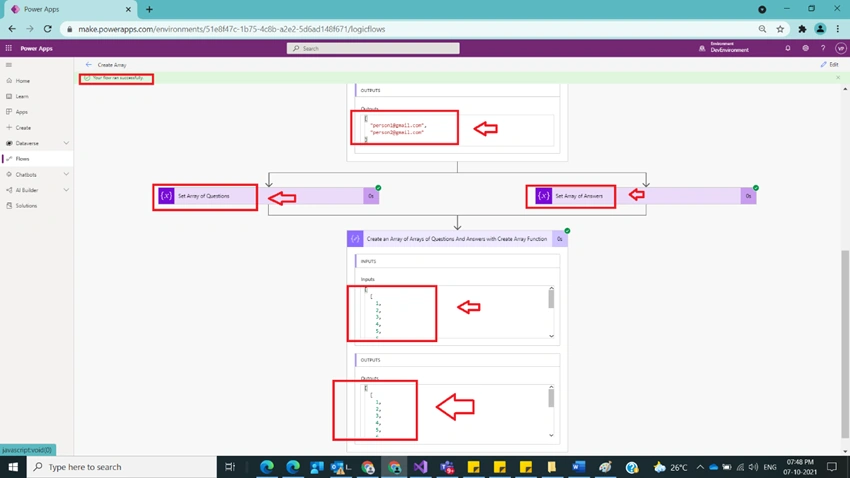Click the Windows taskbar search box
Screen dimensions: 850x478
pos(121,467)
